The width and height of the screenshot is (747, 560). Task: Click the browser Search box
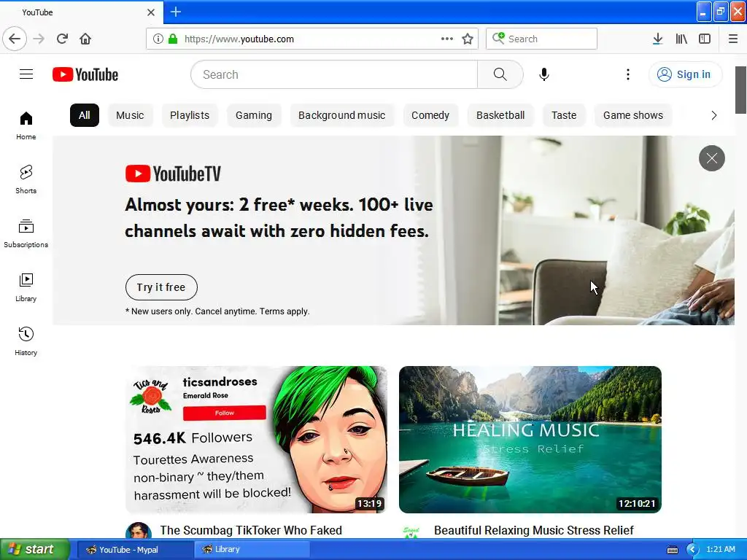541,39
